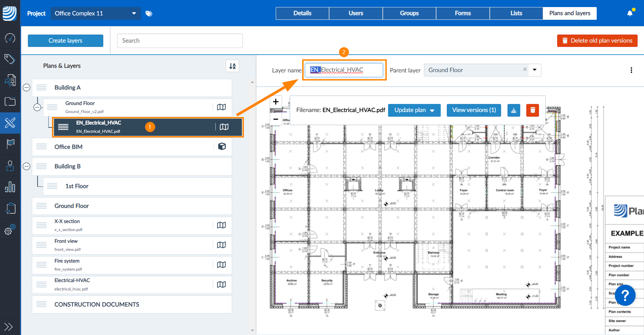Open the Office Complex 11 project dropdown
The image size is (644, 335).
tap(96, 13)
